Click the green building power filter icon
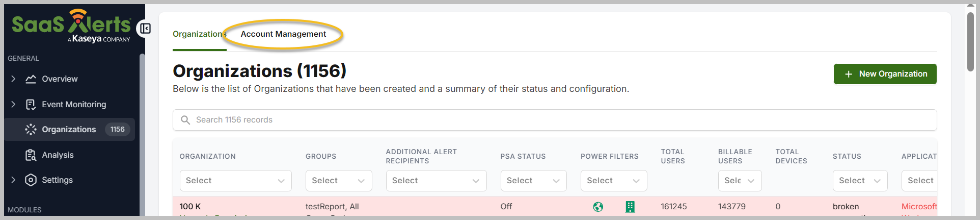This screenshot has width=980, height=220. pyautogui.click(x=630, y=207)
